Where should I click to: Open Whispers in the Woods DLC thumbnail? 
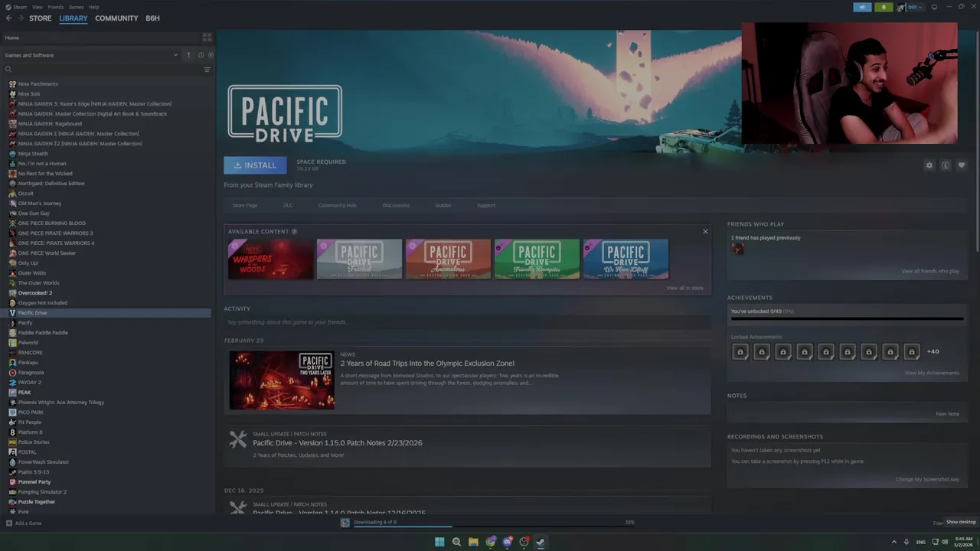270,259
